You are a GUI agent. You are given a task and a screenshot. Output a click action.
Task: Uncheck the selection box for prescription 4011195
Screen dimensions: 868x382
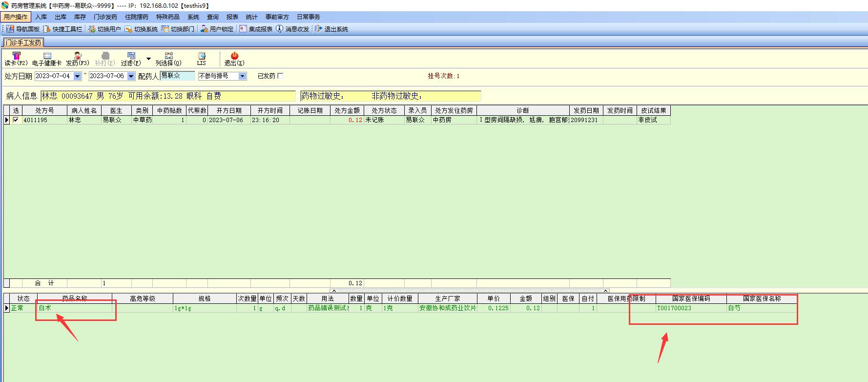[x=16, y=120]
